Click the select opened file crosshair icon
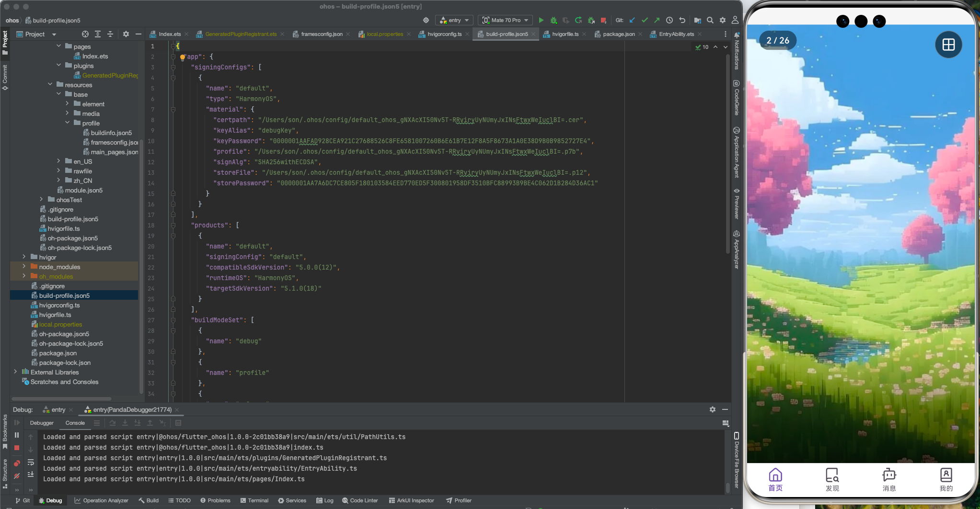 [85, 34]
